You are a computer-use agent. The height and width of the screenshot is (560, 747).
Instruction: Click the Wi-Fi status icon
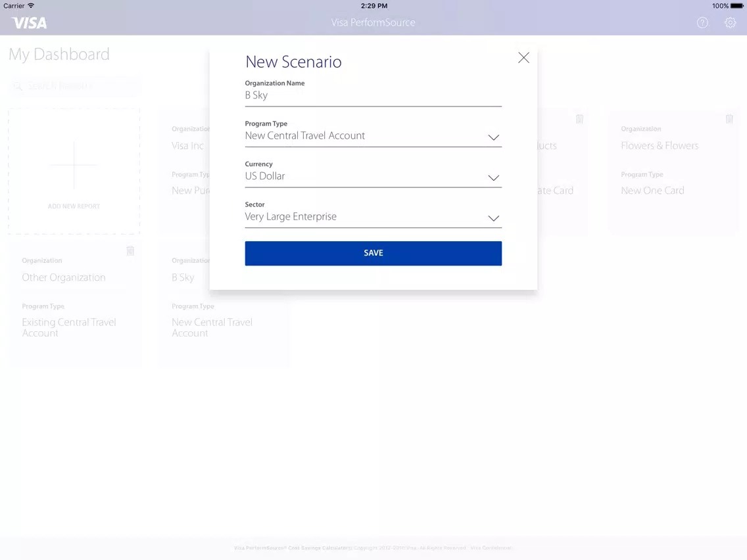(31, 6)
